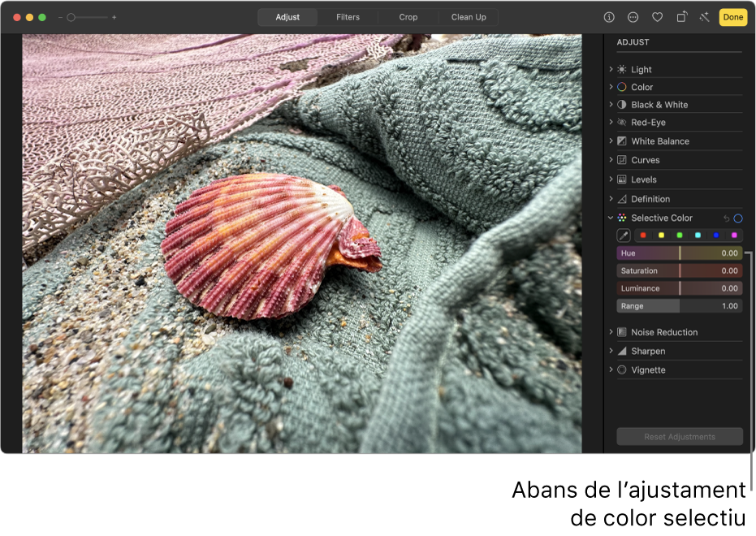Collapse the Selective Color section
This screenshot has width=756, height=536.
click(611, 218)
